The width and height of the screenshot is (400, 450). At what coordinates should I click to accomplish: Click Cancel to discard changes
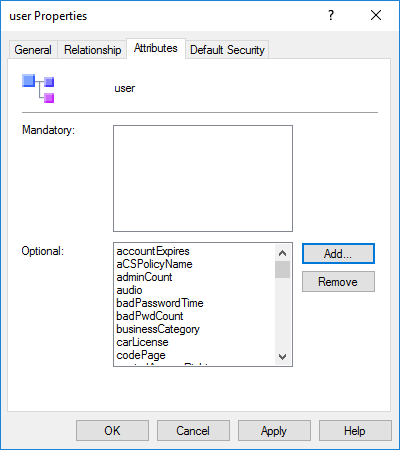[193, 431]
